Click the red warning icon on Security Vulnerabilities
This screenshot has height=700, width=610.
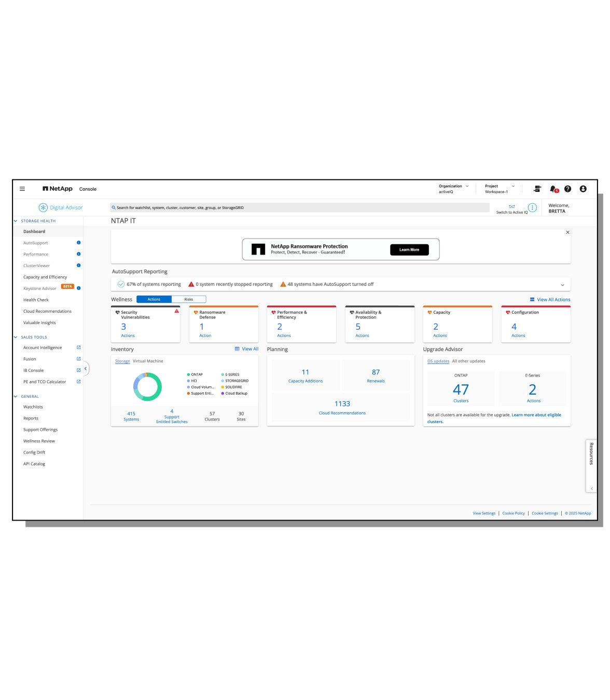point(176,311)
